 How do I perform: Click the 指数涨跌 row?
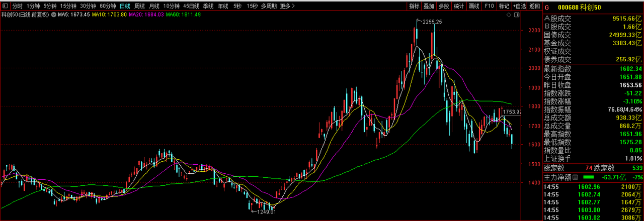pos(593,93)
